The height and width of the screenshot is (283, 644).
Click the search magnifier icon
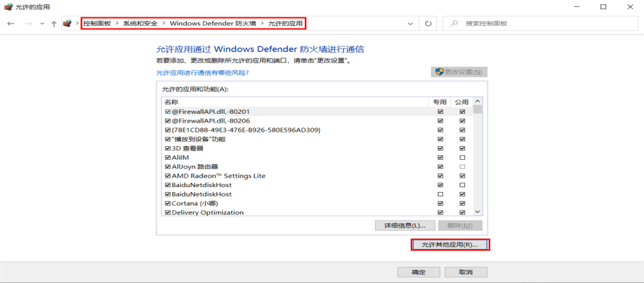[454, 24]
